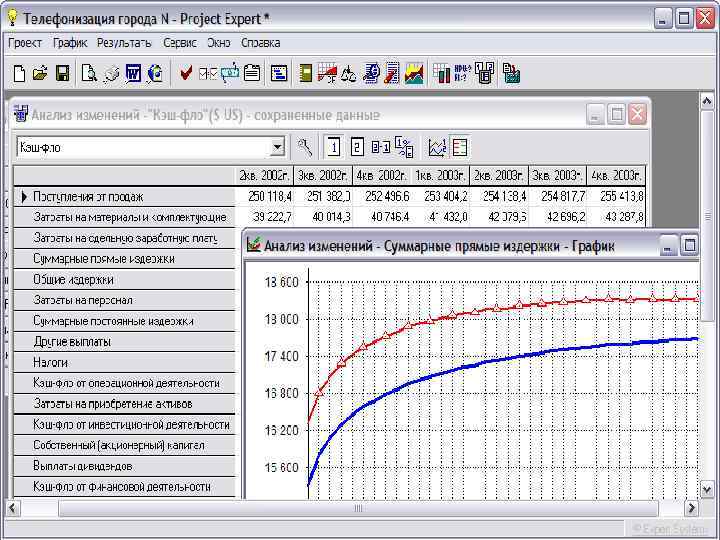Click cell value 43 287,8
This screenshot has height=540, width=720.
point(624,217)
